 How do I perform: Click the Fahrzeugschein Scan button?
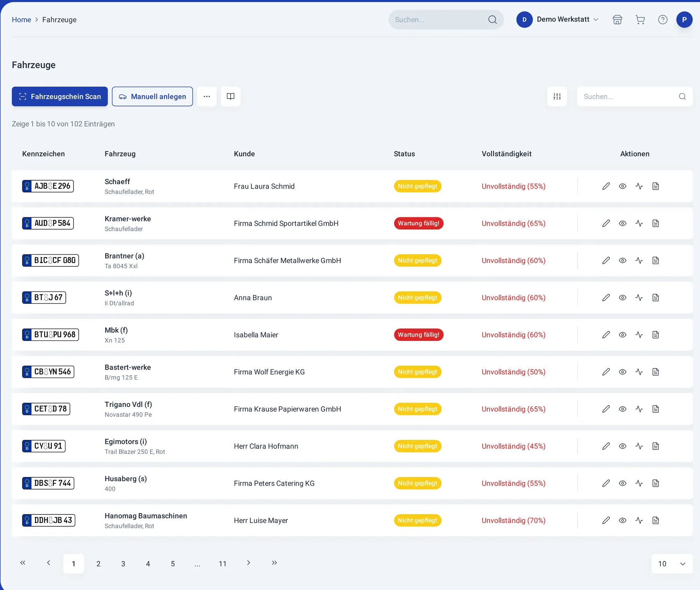click(60, 97)
